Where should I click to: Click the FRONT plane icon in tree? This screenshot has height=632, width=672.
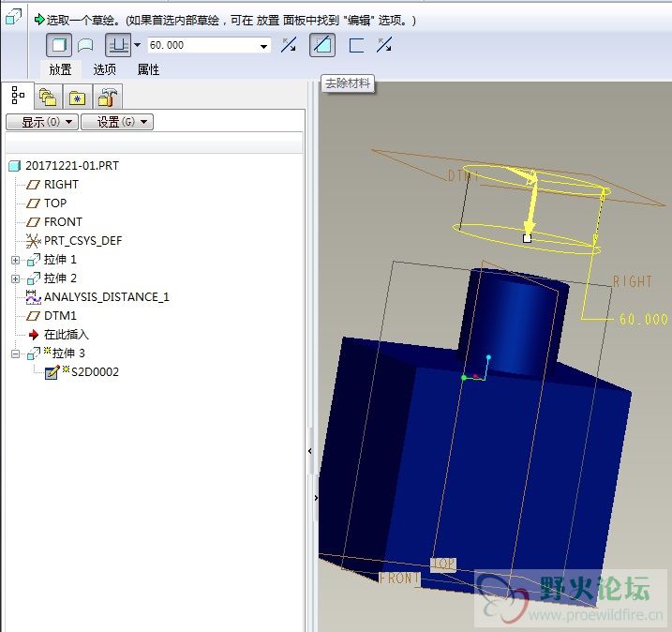pos(33,222)
